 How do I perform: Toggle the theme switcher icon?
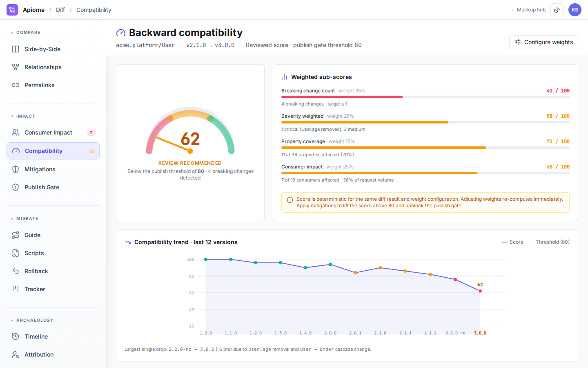[x=557, y=10]
